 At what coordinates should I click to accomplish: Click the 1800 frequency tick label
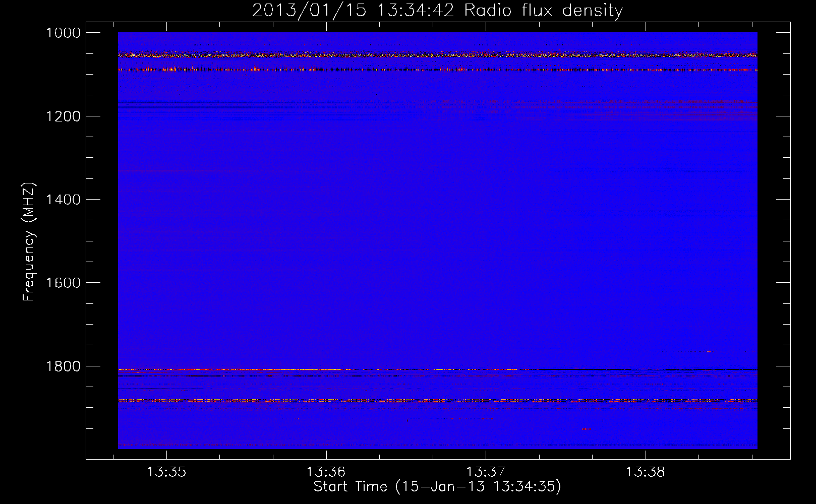(63, 366)
